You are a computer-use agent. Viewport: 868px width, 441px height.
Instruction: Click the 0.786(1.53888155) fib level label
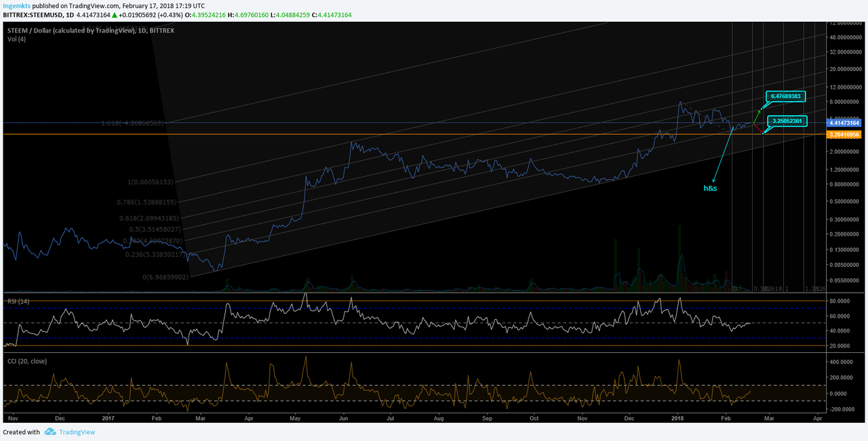tap(145, 202)
